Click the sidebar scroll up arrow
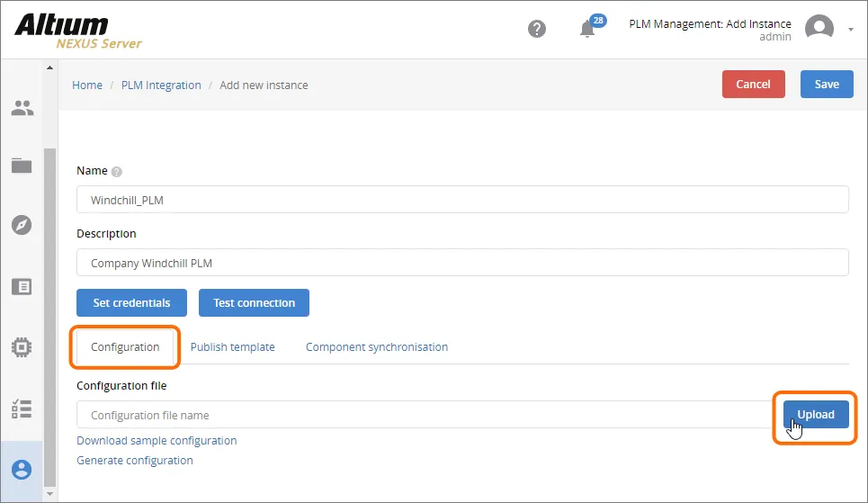The image size is (868, 503). (x=49, y=67)
